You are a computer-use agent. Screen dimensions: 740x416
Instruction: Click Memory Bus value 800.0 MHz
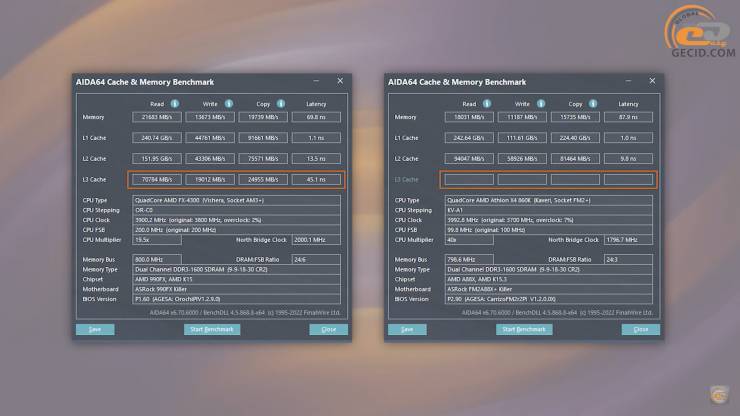pyautogui.click(x=157, y=260)
